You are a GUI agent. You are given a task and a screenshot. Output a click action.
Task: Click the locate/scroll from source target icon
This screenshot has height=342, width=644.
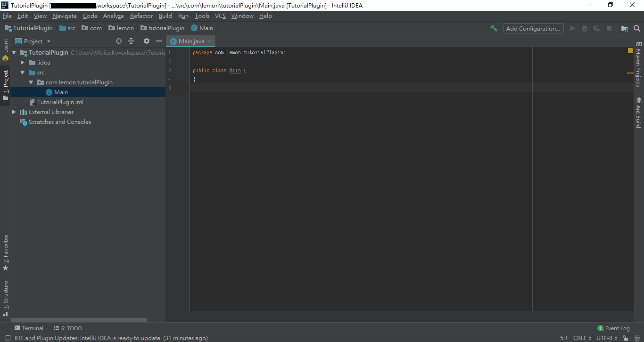click(119, 41)
